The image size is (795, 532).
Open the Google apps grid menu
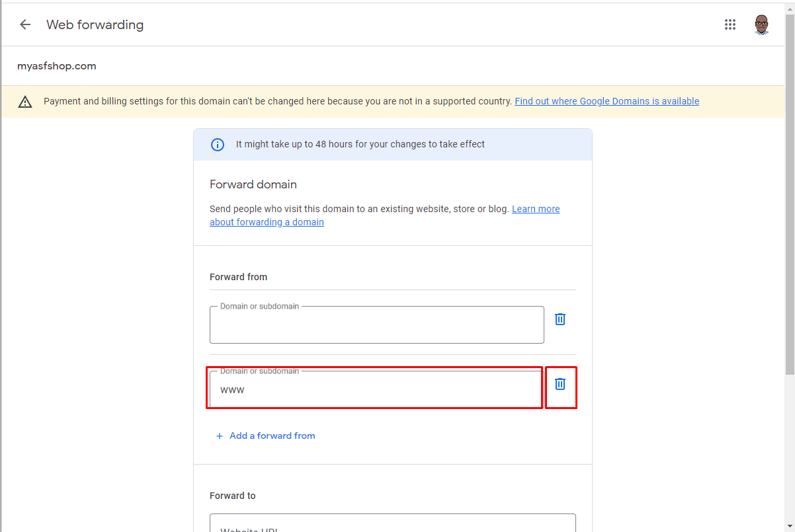[730, 24]
